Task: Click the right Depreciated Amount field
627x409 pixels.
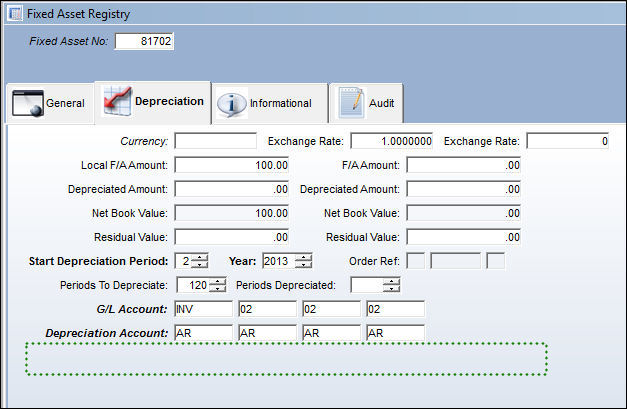Action: [x=463, y=189]
